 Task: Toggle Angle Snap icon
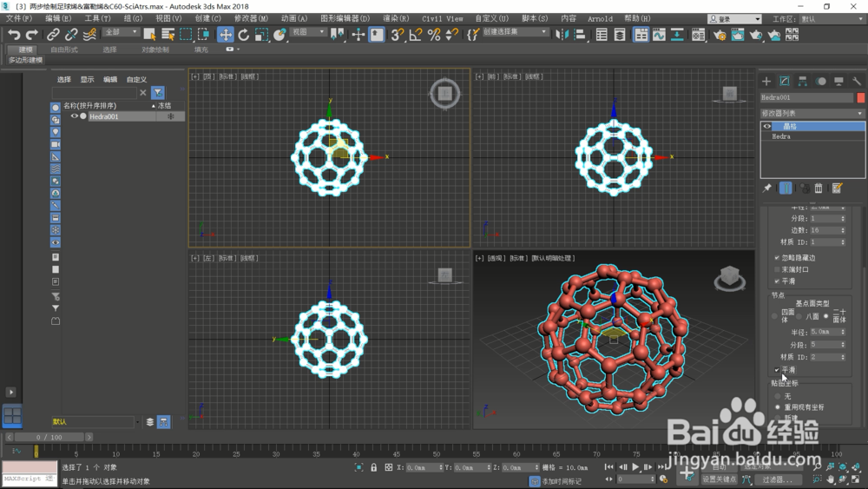415,35
